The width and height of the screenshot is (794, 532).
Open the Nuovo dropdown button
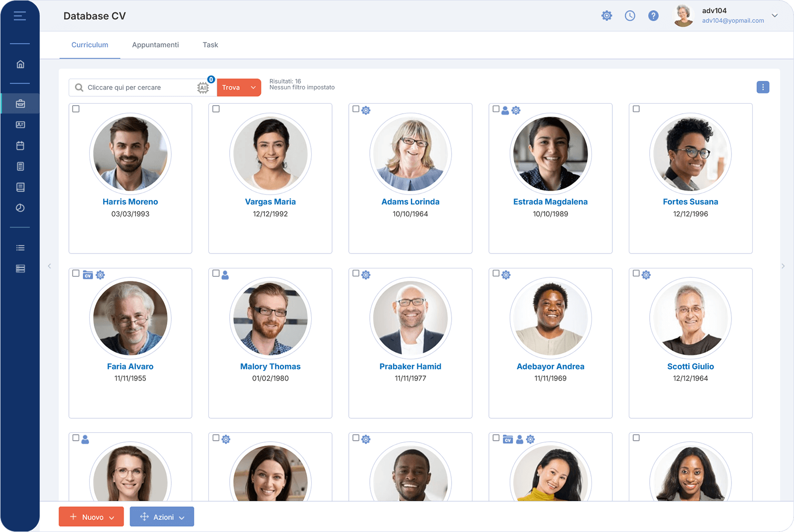coord(91,517)
